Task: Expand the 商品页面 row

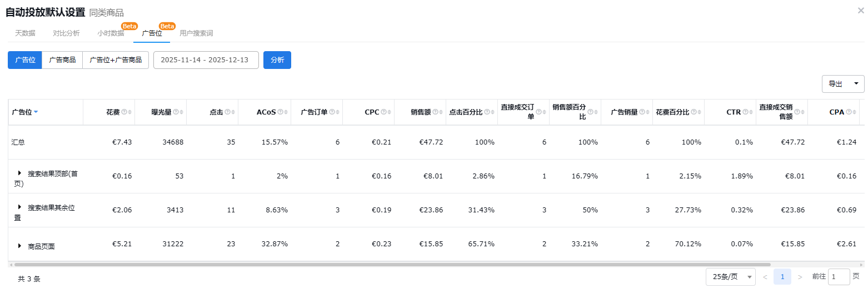Action: (19, 246)
